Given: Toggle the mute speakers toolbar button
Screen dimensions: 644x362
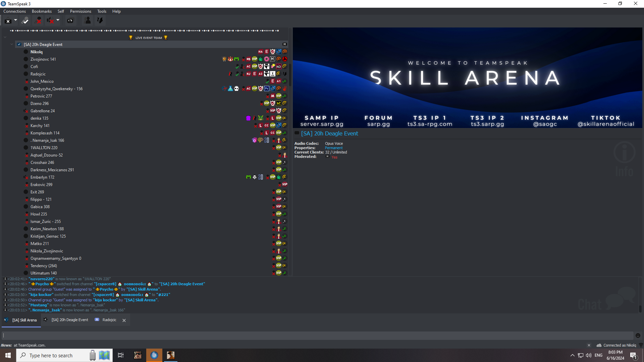Looking at the screenshot, I should coord(50,21).
